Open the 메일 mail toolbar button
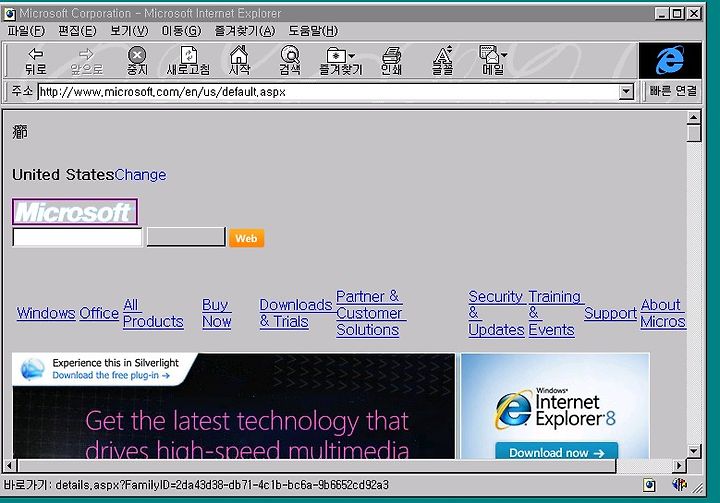This screenshot has width=720, height=503. click(x=492, y=61)
